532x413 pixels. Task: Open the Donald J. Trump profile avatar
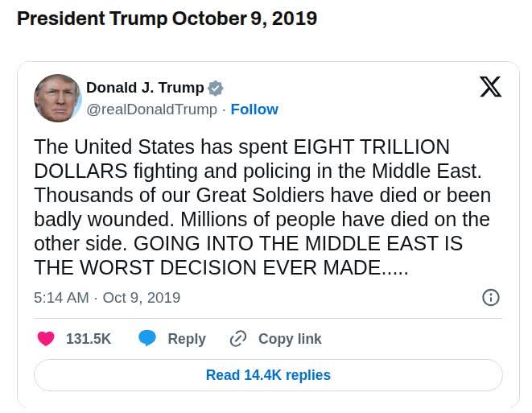[x=58, y=98]
